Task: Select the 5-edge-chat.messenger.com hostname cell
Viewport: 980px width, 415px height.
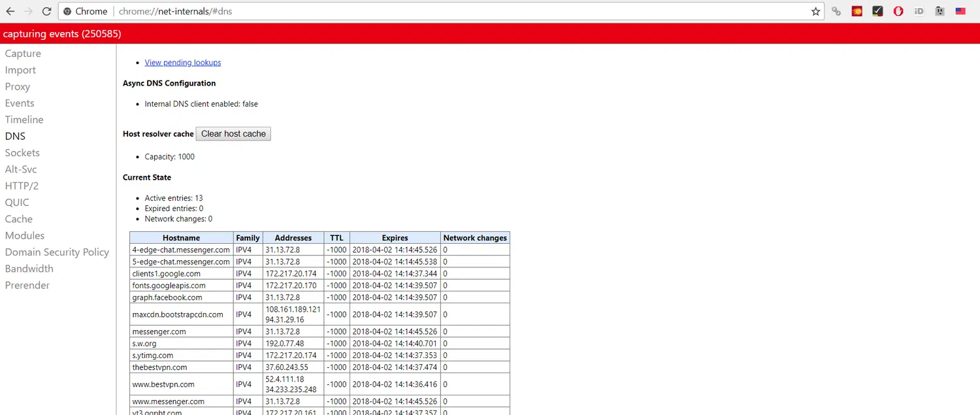Action: [x=182, y=261]
